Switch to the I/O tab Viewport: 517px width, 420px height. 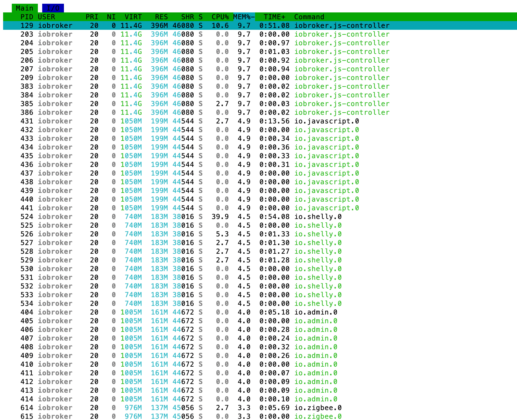[53, 8]
